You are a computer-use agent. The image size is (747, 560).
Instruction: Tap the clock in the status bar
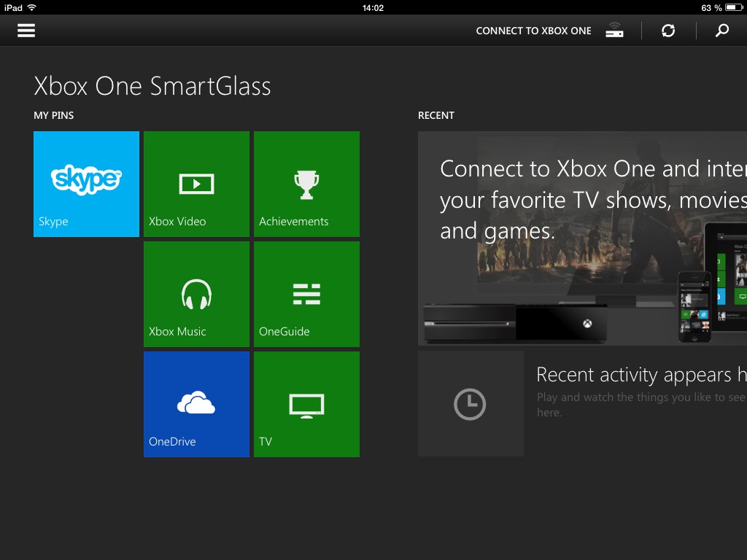pos(373,7)
